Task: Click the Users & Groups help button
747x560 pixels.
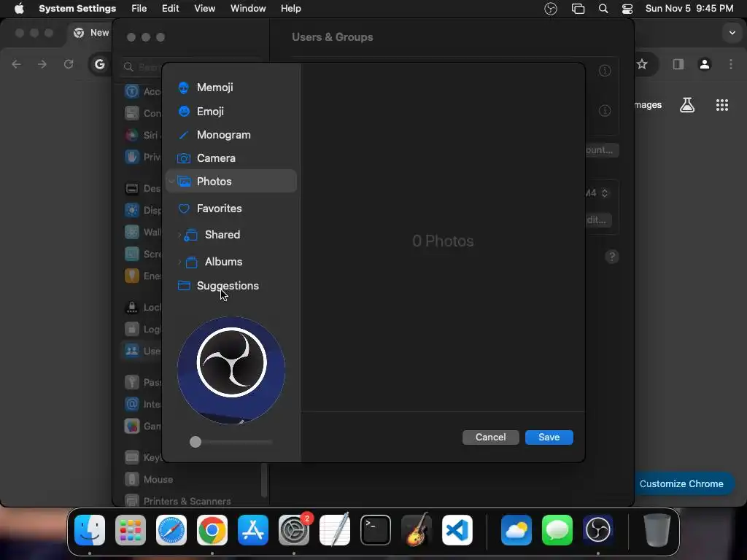Action: coord(612,257)
